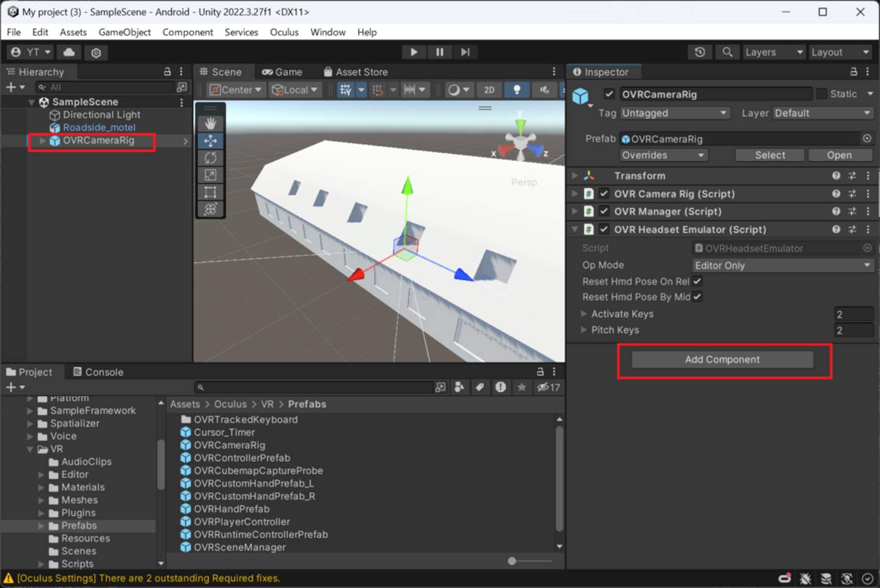Adjust the Project icon size slider
The height and width of the screenshot is (588, 880).
pyautogui.click(x=512, y=560)
